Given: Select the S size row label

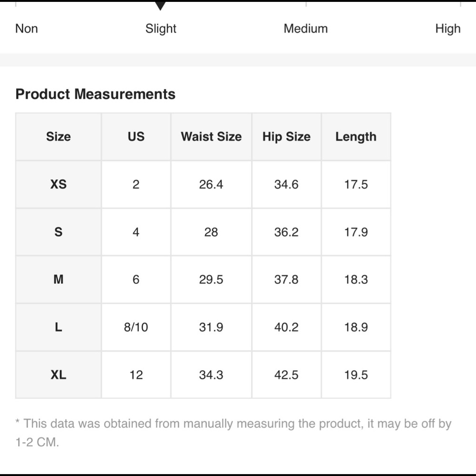Looking at the screenshot, I should coord(59,232).
